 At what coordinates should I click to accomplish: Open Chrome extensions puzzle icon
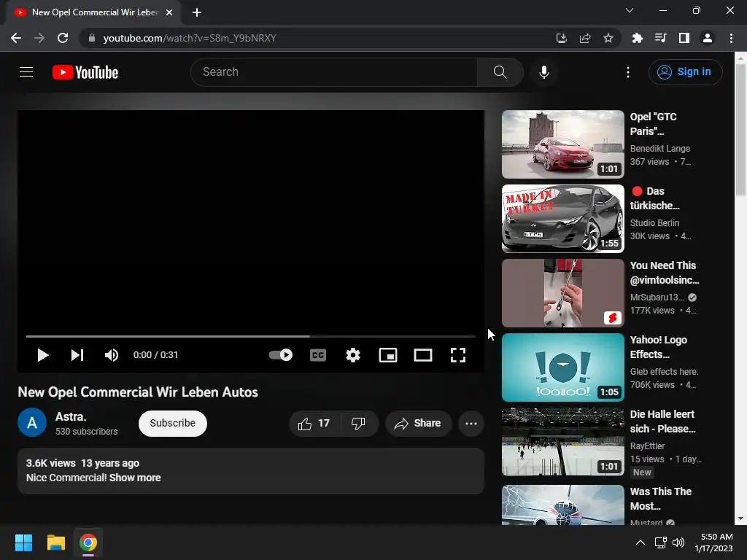tap(637, 38)
